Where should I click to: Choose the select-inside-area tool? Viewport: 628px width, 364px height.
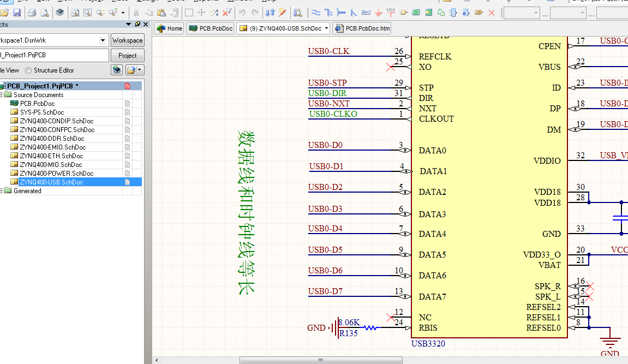click(x=189, y=13)
